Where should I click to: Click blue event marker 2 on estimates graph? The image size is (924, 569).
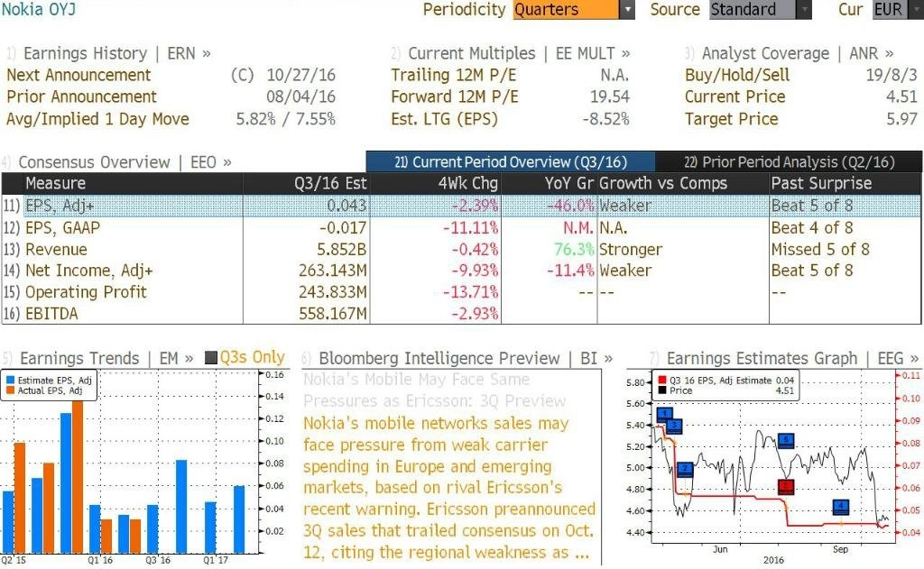(x=684, y=469)
